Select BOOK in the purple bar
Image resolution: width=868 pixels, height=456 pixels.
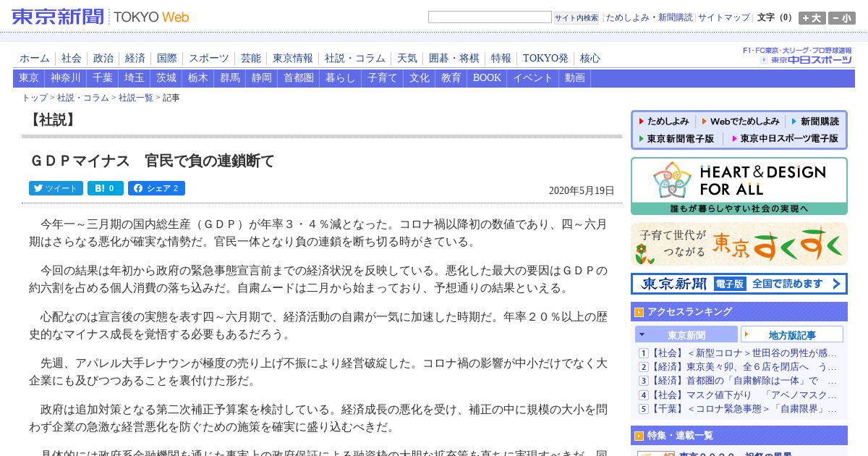(487, 78)
